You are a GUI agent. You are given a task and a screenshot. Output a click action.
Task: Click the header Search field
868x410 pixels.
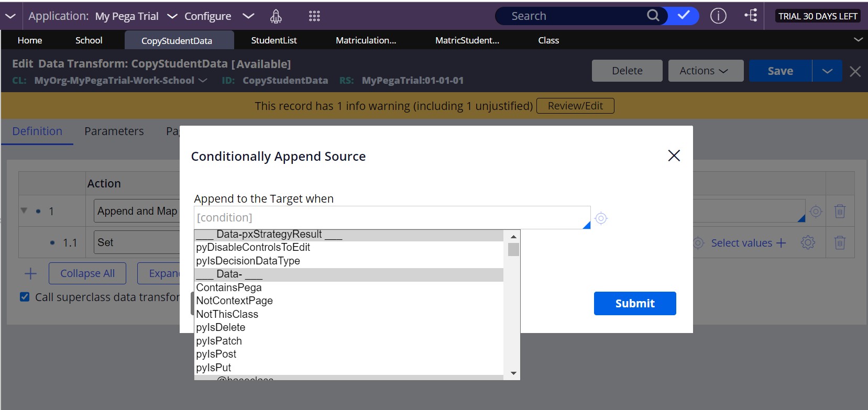click(x=576, y=16)
